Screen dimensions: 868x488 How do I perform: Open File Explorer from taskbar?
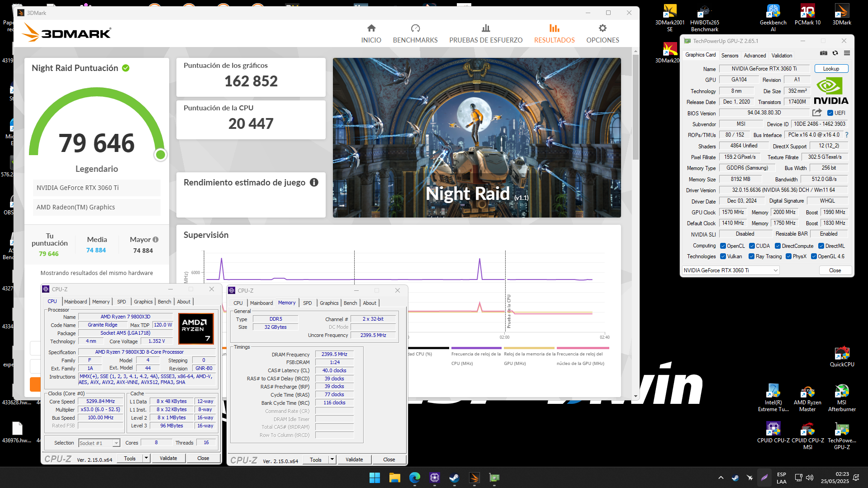(394, 478)
